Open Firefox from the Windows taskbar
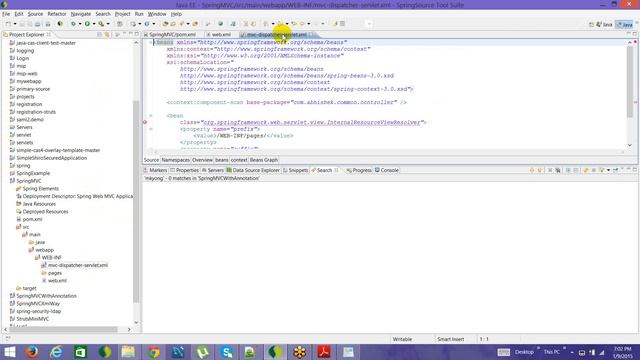Image resolution: width=640 pixels, height=360 pixels. click(x=32, y=352)
